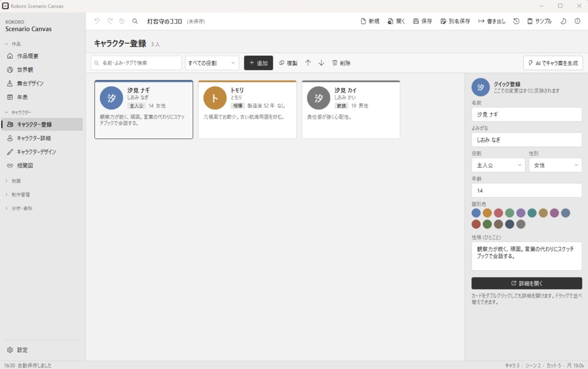
Task: Load the サンプル project
Action: [540, 21]
